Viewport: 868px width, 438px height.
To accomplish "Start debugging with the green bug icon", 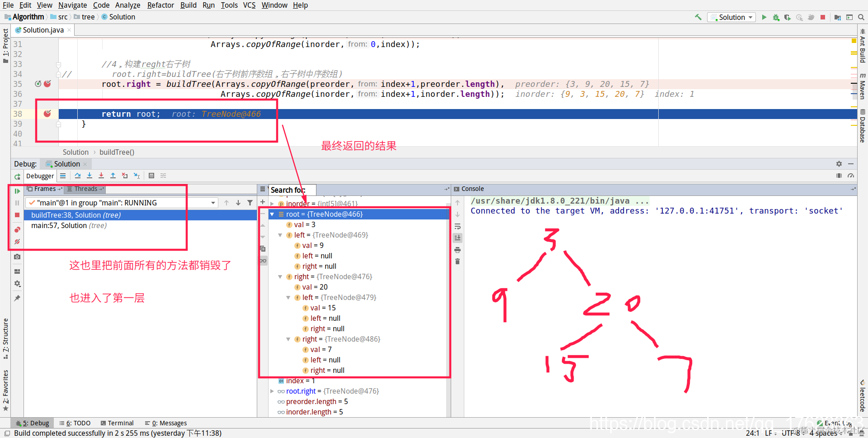I will [x=776, y=17].
